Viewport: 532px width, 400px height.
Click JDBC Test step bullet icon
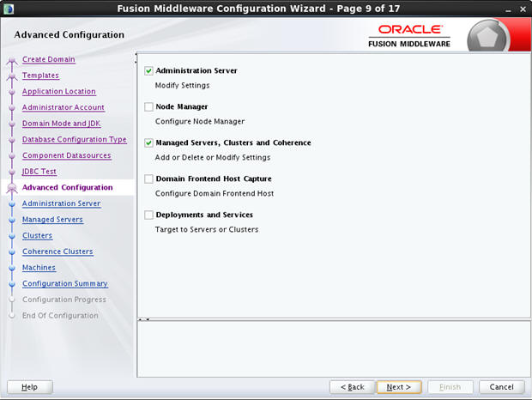pyautogui.click(x=12, y=172)
